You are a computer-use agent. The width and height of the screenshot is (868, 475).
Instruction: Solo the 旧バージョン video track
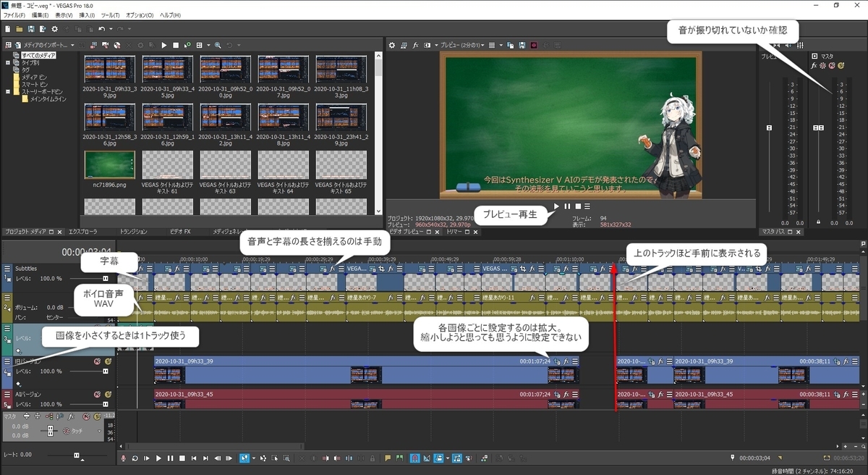(x=108, y=361)
